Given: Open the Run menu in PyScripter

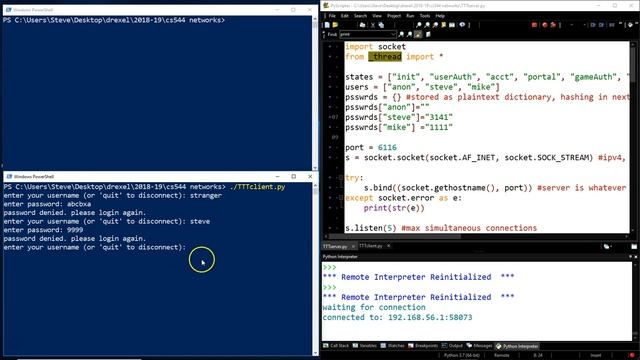Looking at the screenshot, I should 410,16.
